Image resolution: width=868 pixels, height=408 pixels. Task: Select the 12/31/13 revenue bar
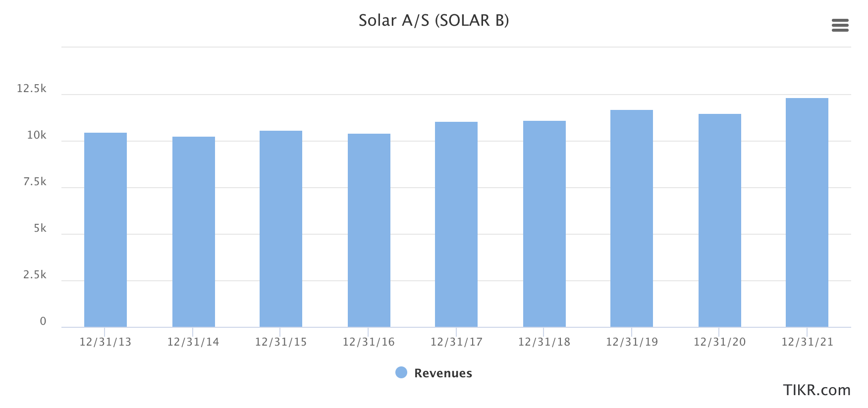pos(106,230)
